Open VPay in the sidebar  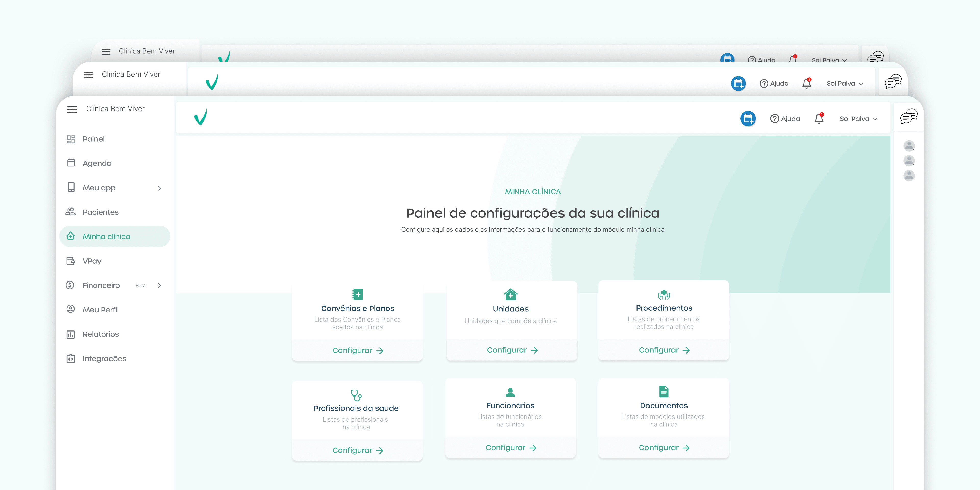tap(115, 261)
